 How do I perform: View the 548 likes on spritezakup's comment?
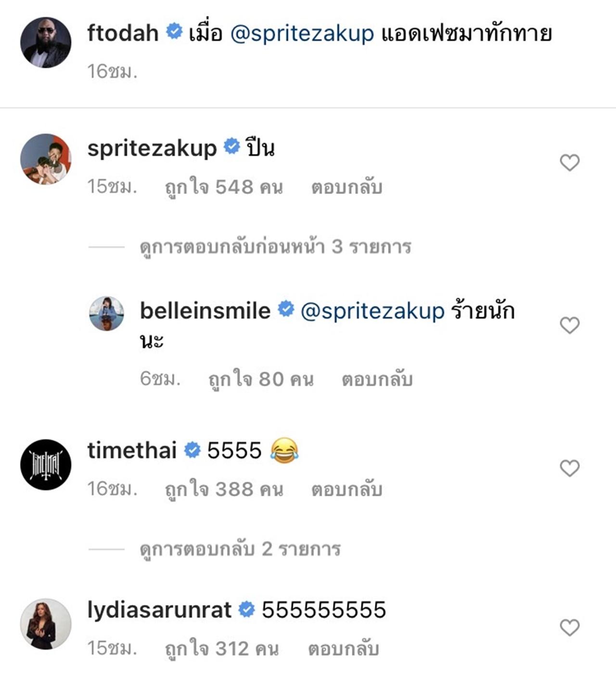pyautogui.click(x=224, y=187)
